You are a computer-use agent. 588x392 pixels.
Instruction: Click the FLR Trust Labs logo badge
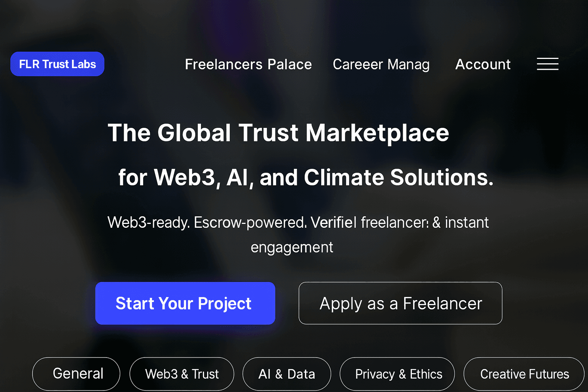(x=57, y=64)
